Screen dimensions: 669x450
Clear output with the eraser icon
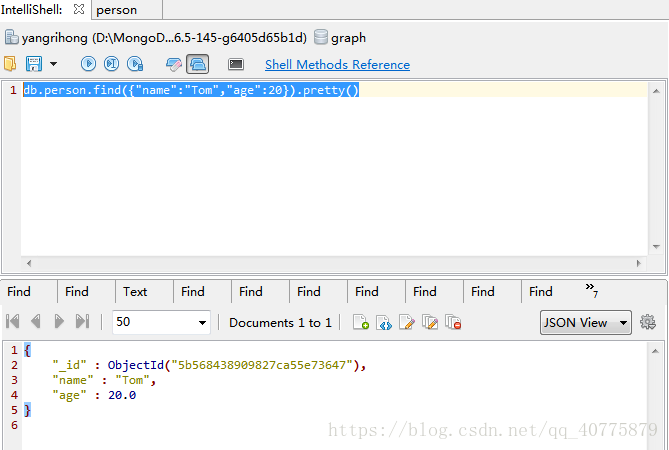point(174,64)
